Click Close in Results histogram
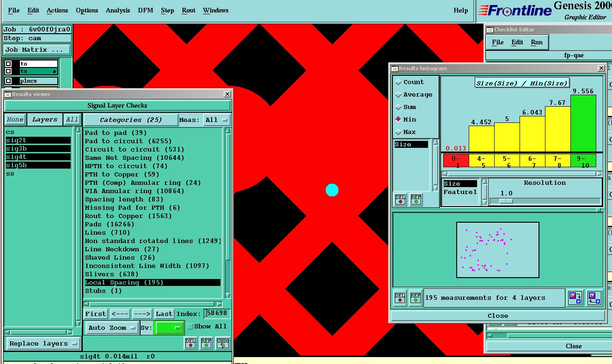 coord(498,315)
